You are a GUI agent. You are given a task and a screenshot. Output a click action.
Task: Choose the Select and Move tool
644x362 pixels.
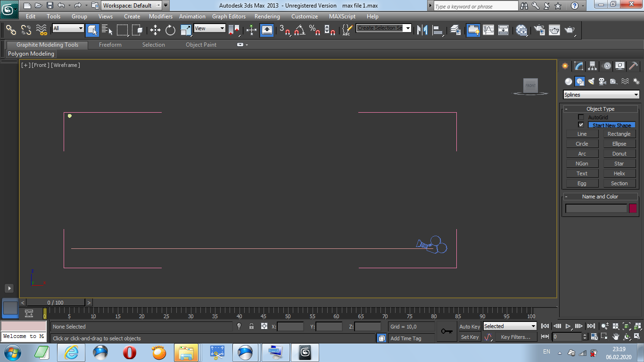click(155, 30)
